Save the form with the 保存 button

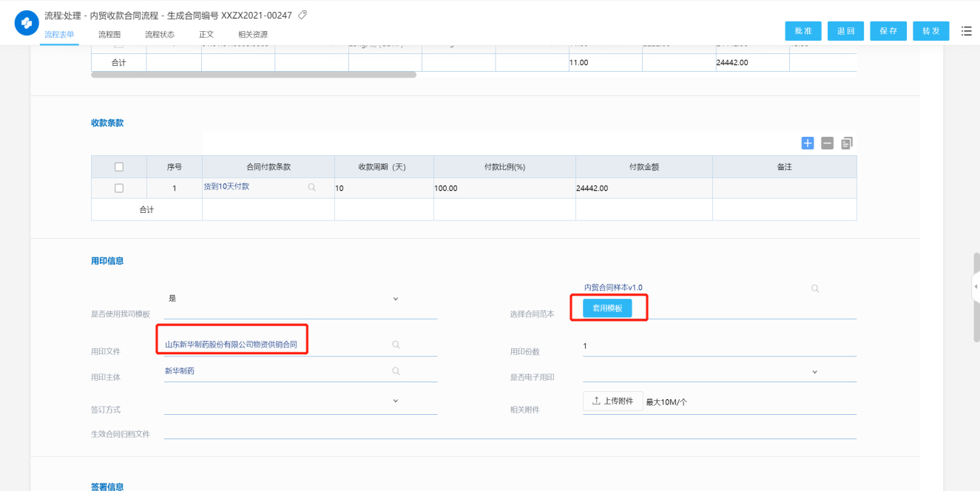click(x=888, y=31)
